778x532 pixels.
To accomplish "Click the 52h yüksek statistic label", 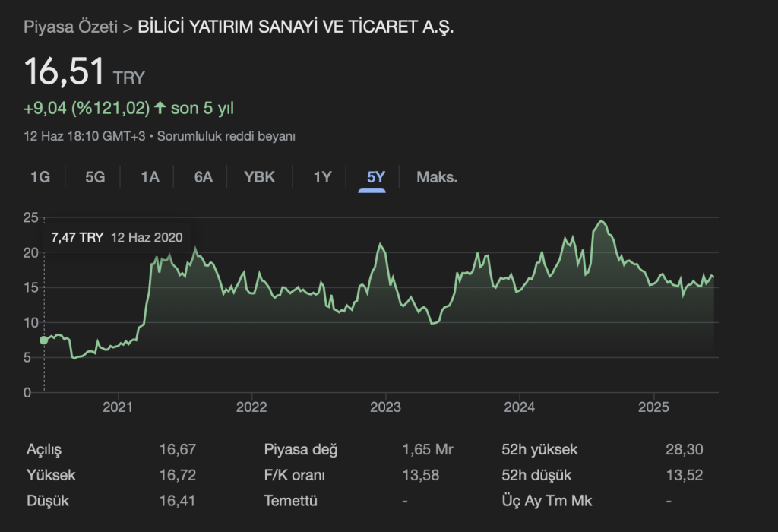I will tap(539, 450).
